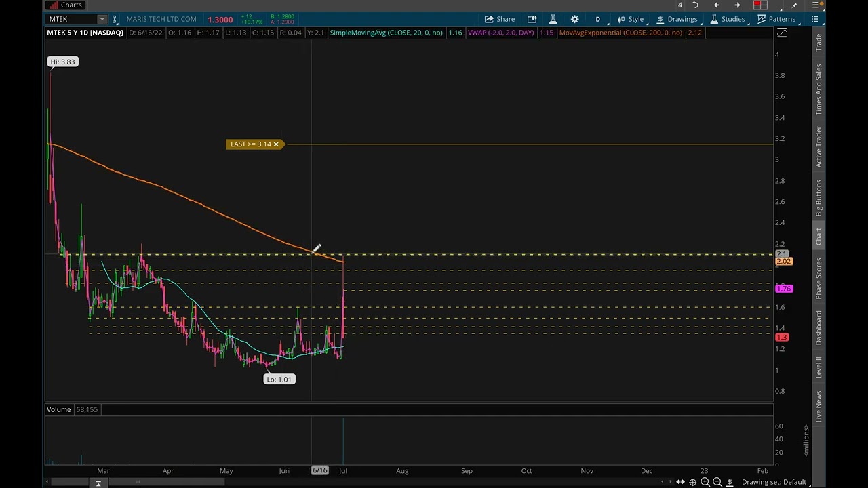
Task: Click the Hi: 3.83 price bubble
Action: click(x=63, y=62)
